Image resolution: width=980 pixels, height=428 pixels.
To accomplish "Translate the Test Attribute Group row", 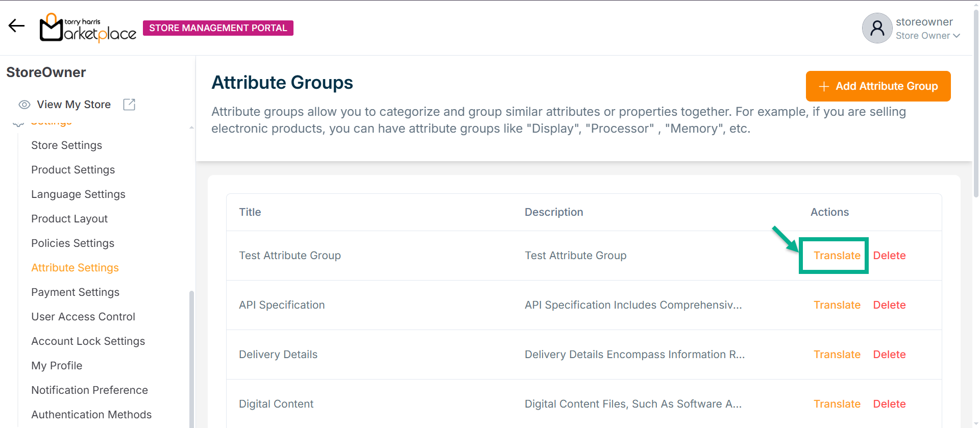I will click(837, 256).
